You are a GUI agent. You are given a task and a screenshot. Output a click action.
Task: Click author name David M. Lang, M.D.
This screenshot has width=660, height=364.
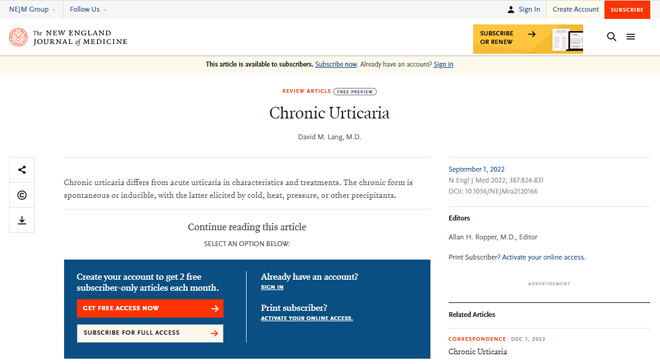pyautogui.click(x=330, y=137)
